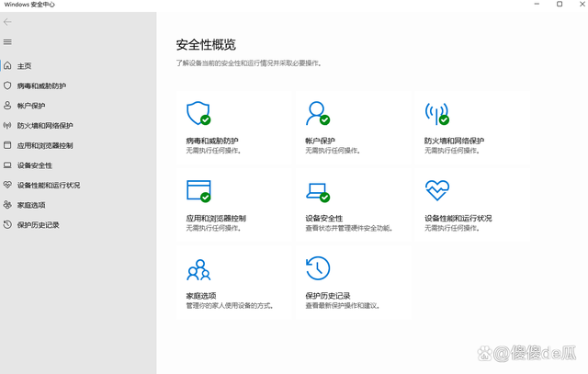This screenshot has height=374, width=588.
Task: Open the large device health heart icon
Action: [437, 190]
